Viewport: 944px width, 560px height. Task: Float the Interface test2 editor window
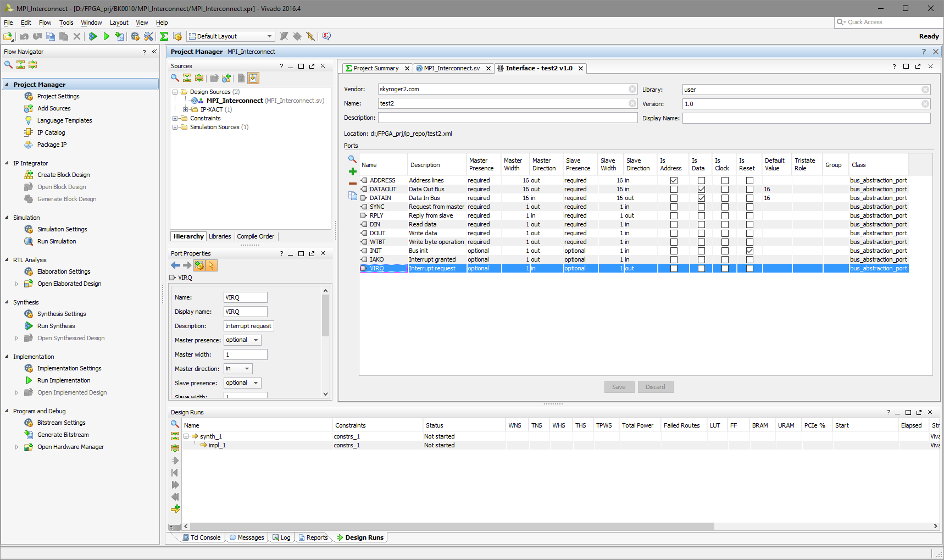[918, 66]
